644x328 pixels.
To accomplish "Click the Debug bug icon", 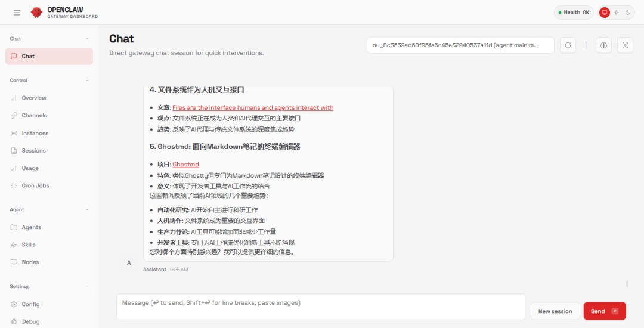I will click(14, 322).
